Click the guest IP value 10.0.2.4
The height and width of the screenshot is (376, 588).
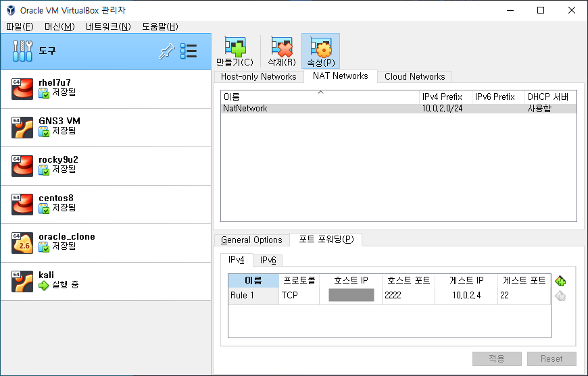click(466, 296)
